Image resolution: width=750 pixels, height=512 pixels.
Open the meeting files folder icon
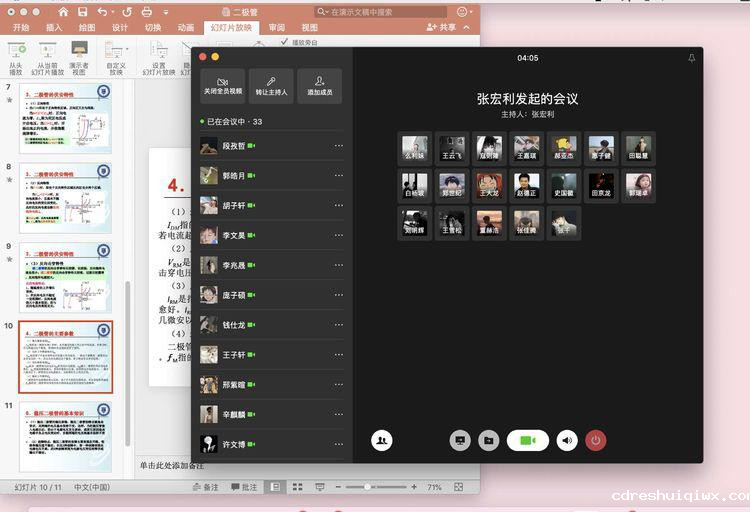488,440
